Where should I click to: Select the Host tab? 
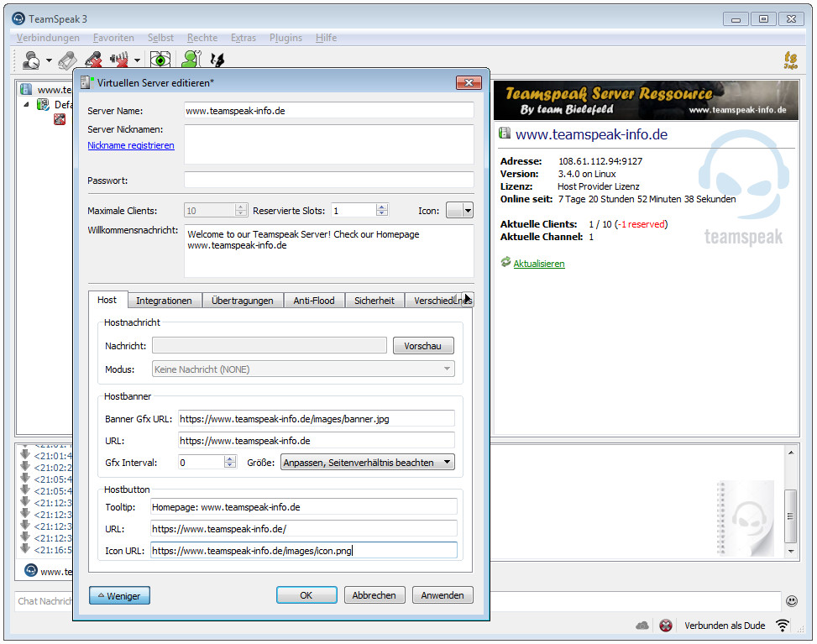tap(107, 300)
